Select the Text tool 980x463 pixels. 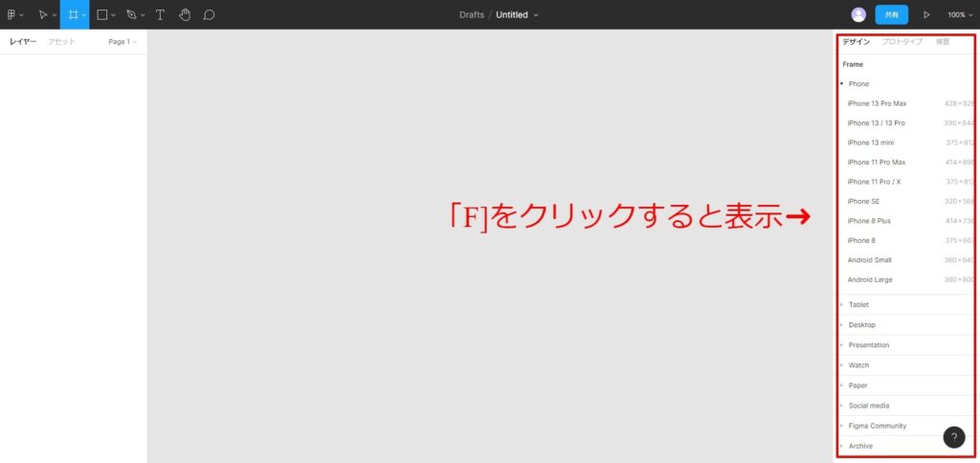tap(160, 15)
